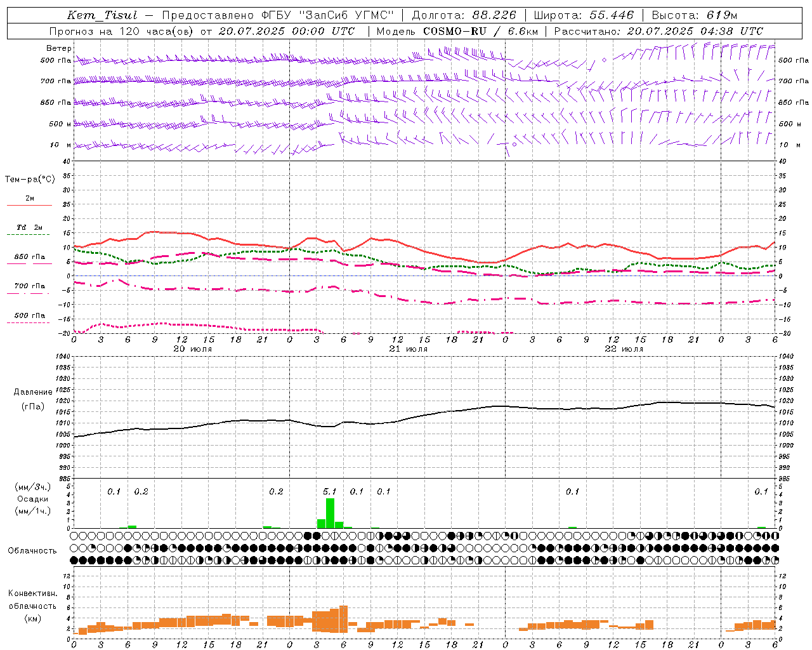
Task: Click the dashed green line sample under "Td 2м"
Action: tap(29, 235)
